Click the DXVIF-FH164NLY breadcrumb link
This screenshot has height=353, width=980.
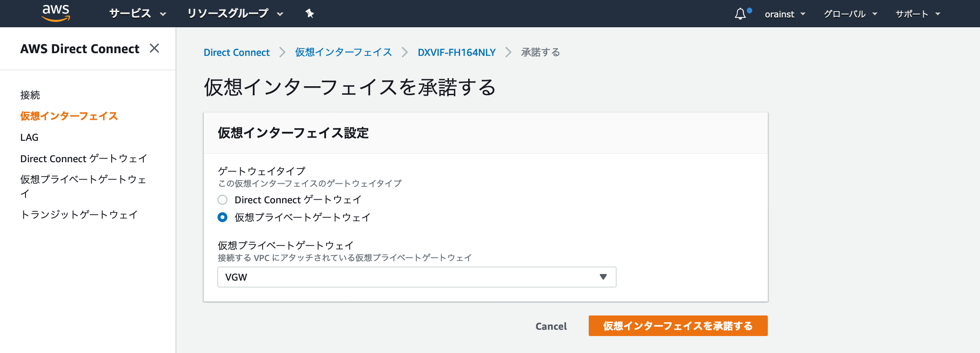(456, 52)
